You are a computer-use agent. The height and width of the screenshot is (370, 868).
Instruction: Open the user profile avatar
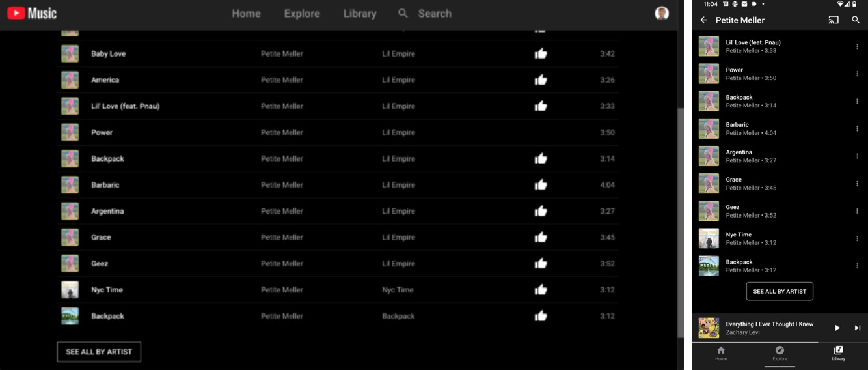pos(662,13)
